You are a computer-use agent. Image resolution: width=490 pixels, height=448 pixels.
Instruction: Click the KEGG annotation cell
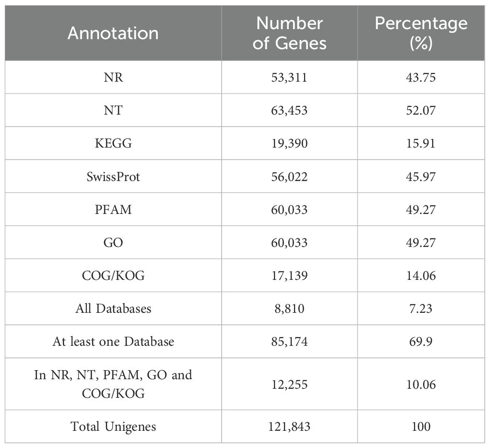pos(113,143)
